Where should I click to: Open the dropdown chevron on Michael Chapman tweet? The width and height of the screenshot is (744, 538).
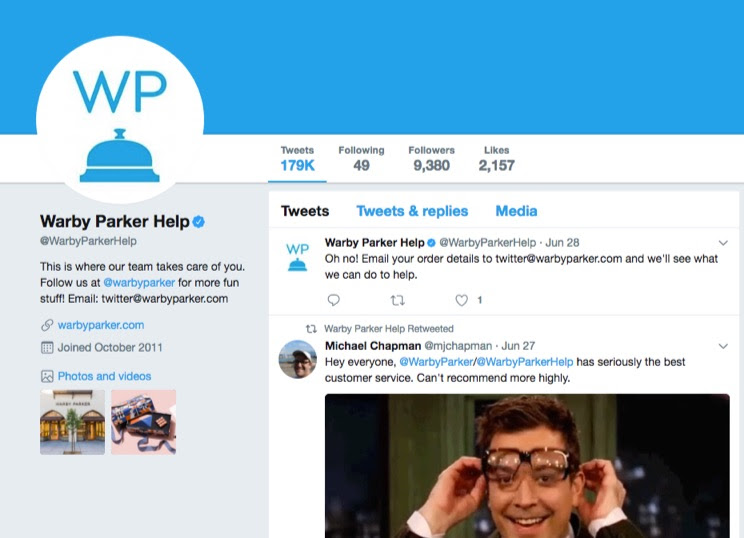pyautogui.click(x=723, y=346)
